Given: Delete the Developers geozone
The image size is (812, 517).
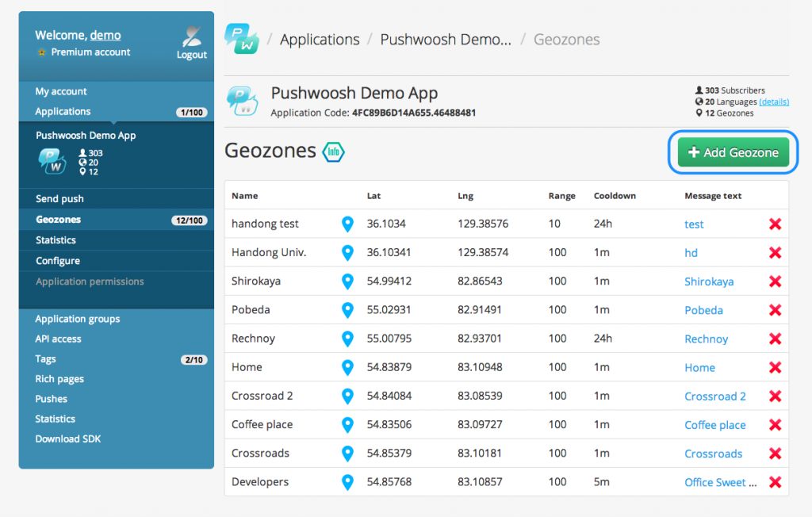Looking at the screenshot, I should point(776,482).
